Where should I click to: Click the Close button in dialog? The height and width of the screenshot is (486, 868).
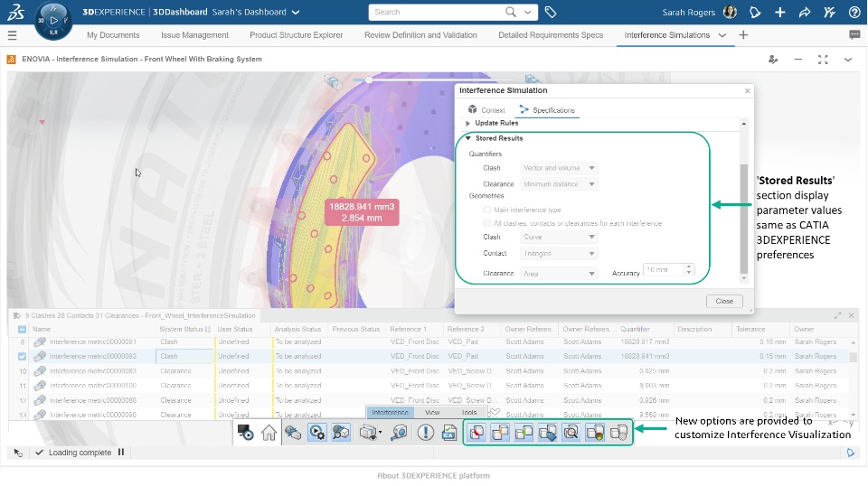(x=724, y=301)
